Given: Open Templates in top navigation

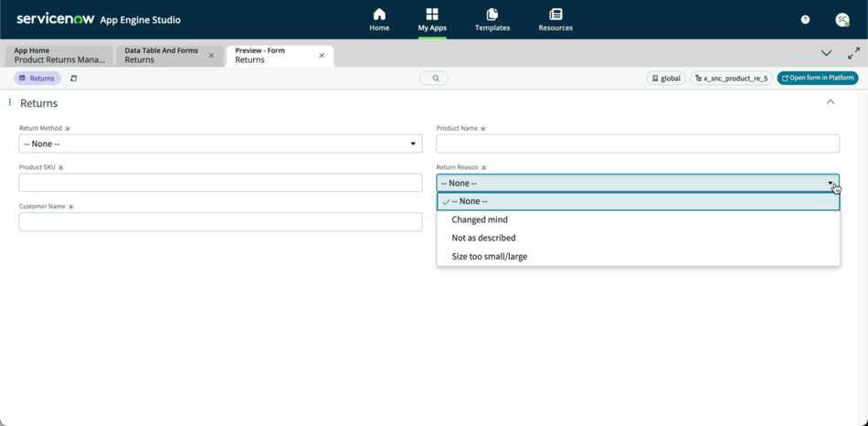Looking at the screenshot, I should [492, 20].
